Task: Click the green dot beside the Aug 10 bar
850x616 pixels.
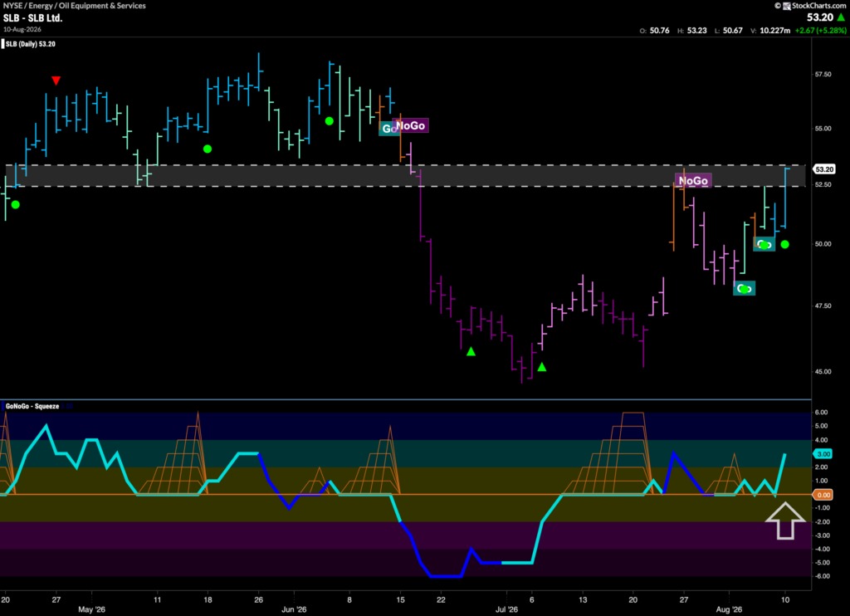Action: [x=785, y=245]
